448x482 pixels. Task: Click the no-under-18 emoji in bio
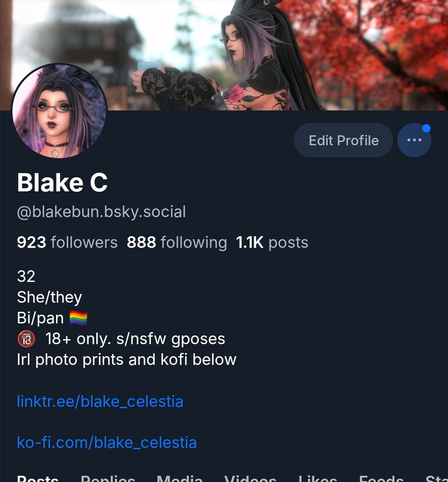tap(27, 339)
